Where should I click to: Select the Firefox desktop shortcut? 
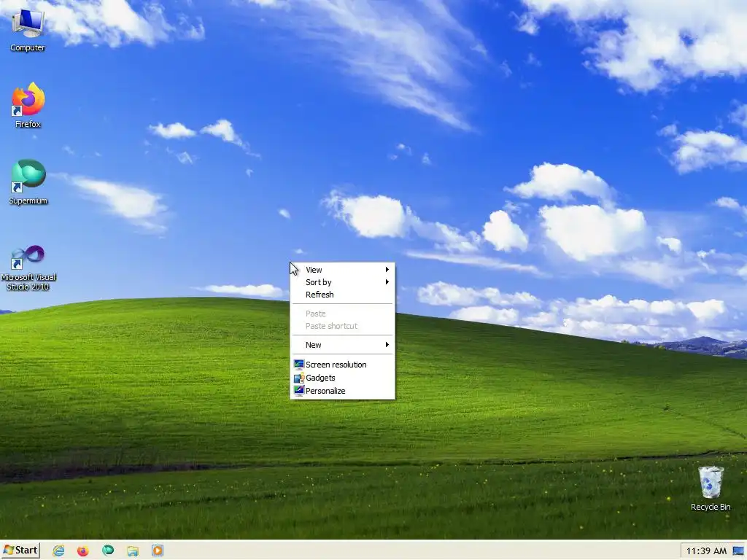[x=28, y=105]
